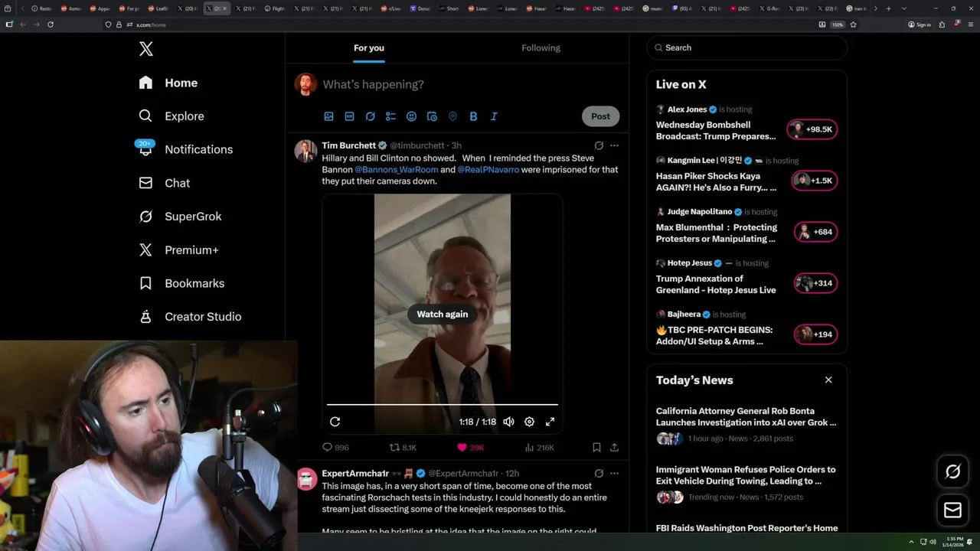Click the x.com/home address bar
Screen dimensions: 980x551
click(459, 24)
